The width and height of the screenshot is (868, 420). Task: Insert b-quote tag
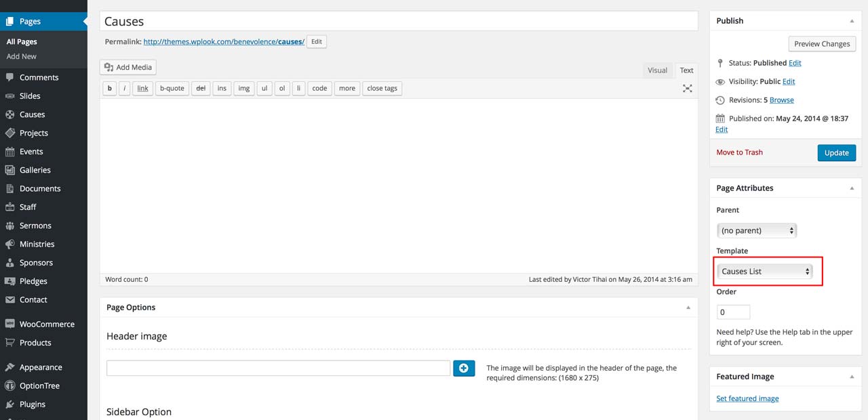(172, 88)
